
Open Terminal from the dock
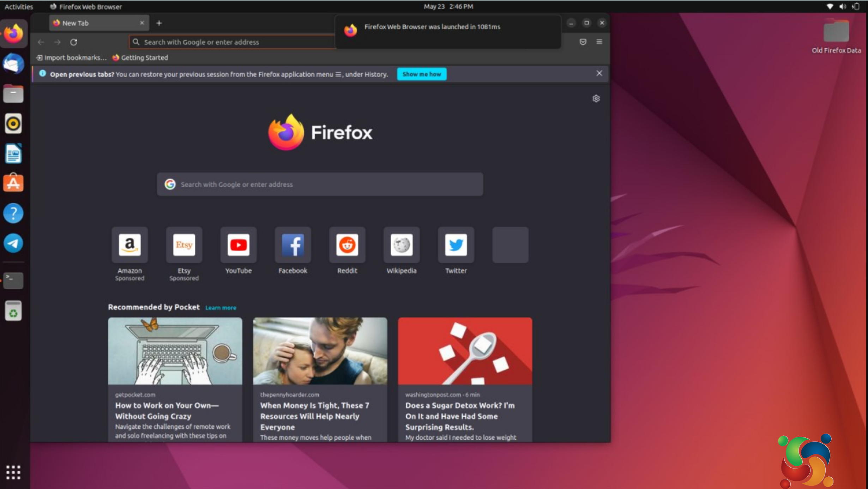pyautogui.click(x=13, y=280)
